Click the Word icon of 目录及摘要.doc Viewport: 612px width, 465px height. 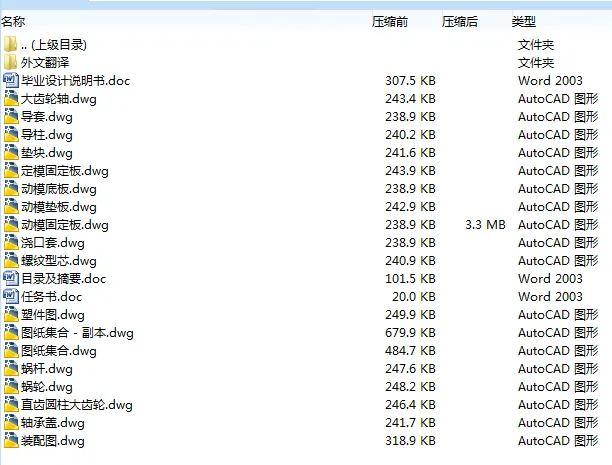11,278
